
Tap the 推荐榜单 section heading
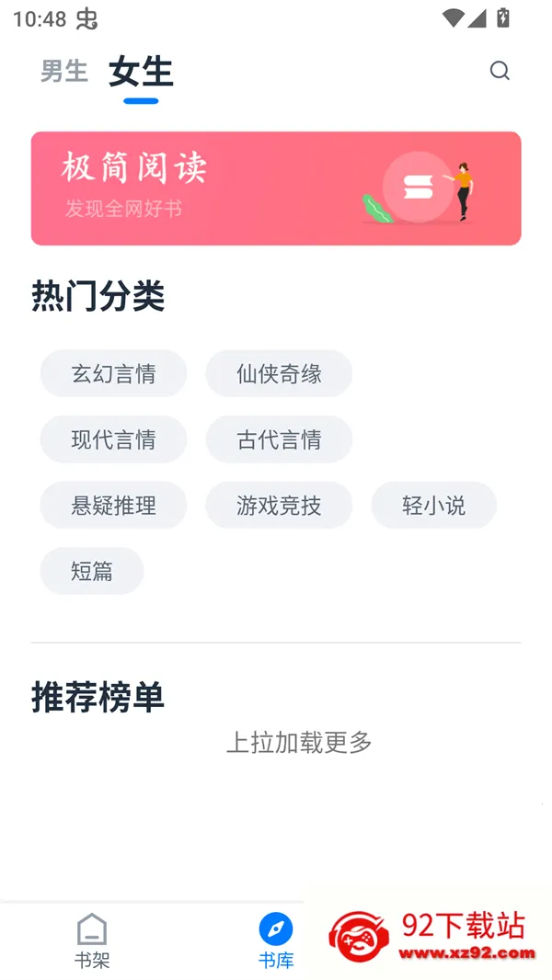click(98, 698)
